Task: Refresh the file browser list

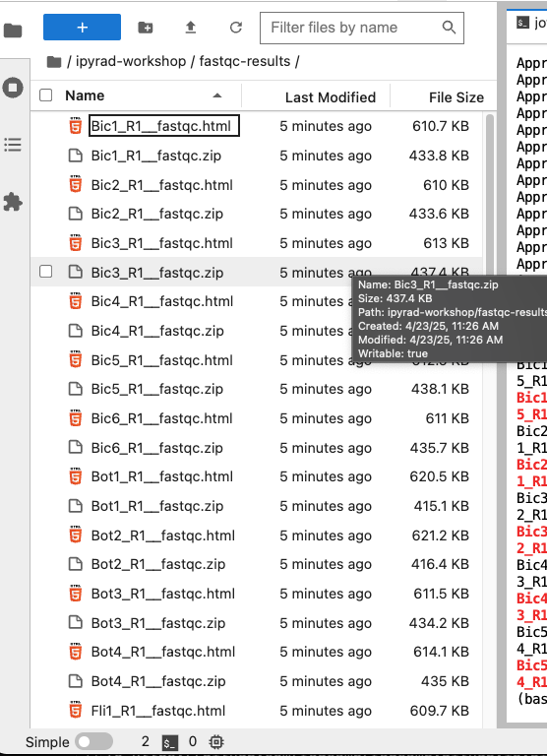Action: click(236, 28)
